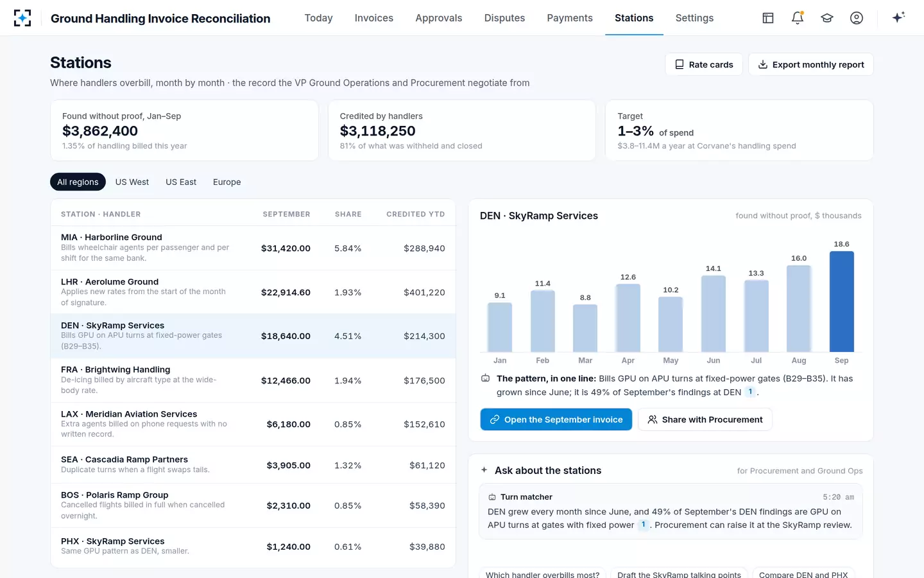
Task: Select the Stations tab
Action: pos(634,18)
